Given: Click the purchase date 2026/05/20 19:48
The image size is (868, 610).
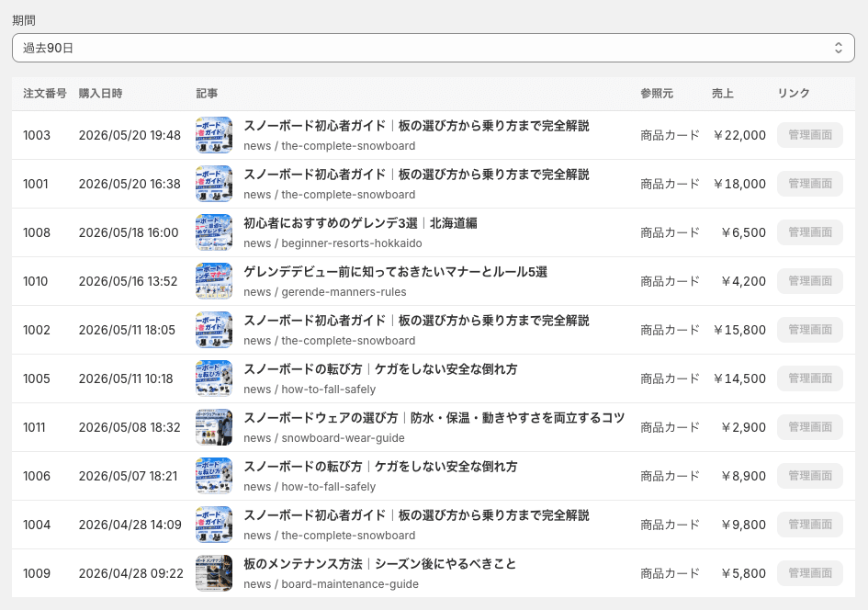Looking at the screenshot, I should 130,135.
